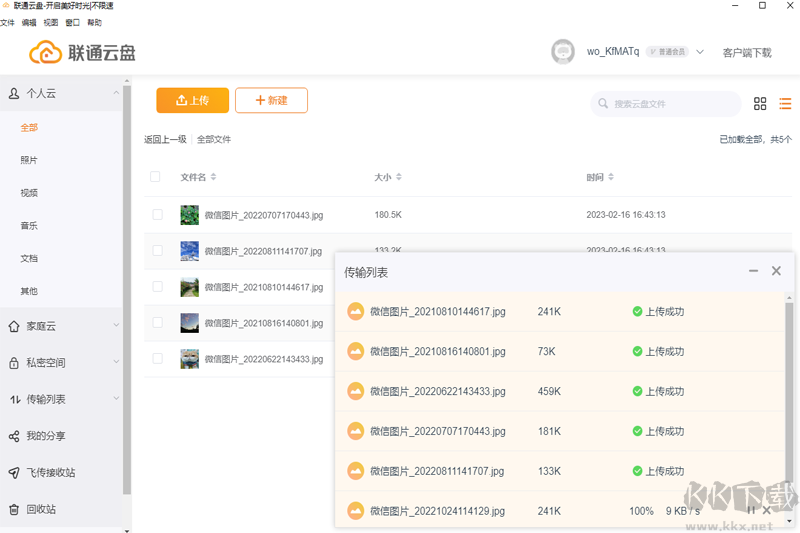Open the 文件 menu
The height and width of the screenshot is (533, 800).
tap(8, 22)
